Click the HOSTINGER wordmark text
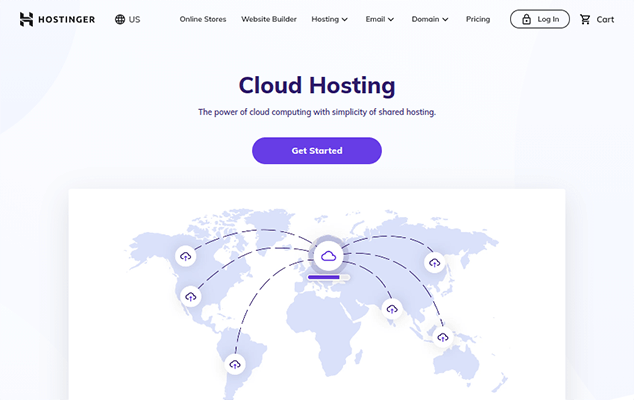 click(x=67, y=19)
